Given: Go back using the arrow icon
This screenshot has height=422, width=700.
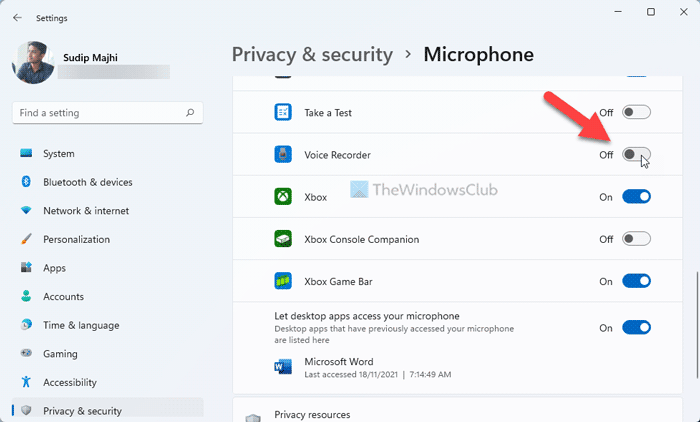Looking at the screenshot, I should [17, 17].
